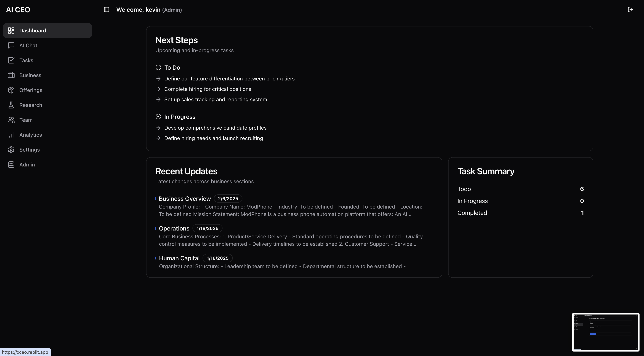Toggle the sidebar panel collapse button
644x356 pixels.
click(x=107, y=10)
